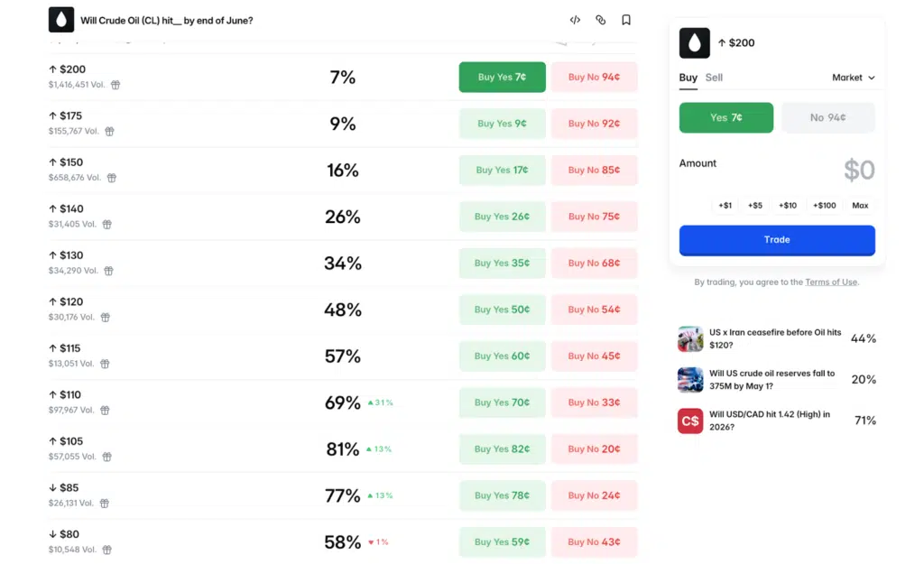The height and width of the screenshot is (564, 924).
Task: Select the No 94¢ outcome toggle
Action: [827, 117]
